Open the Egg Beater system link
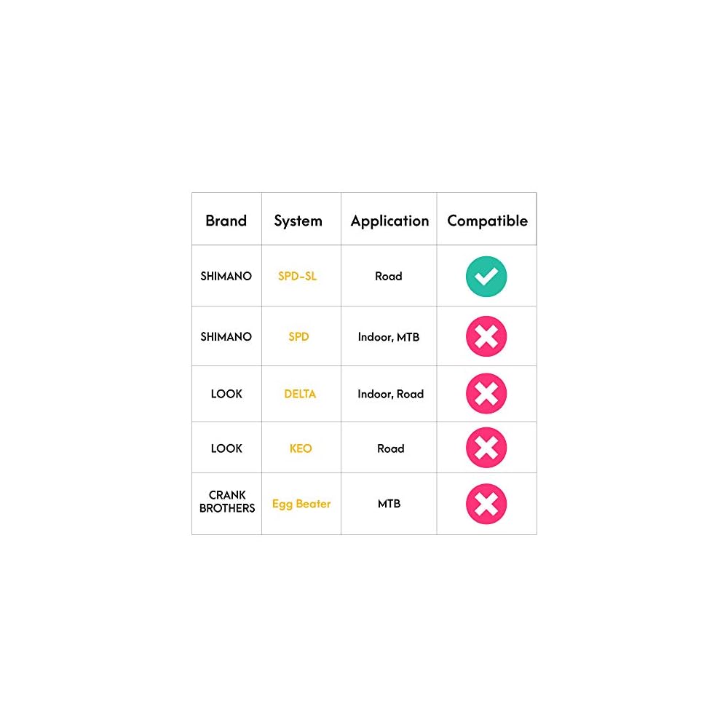 pos(301,504)
